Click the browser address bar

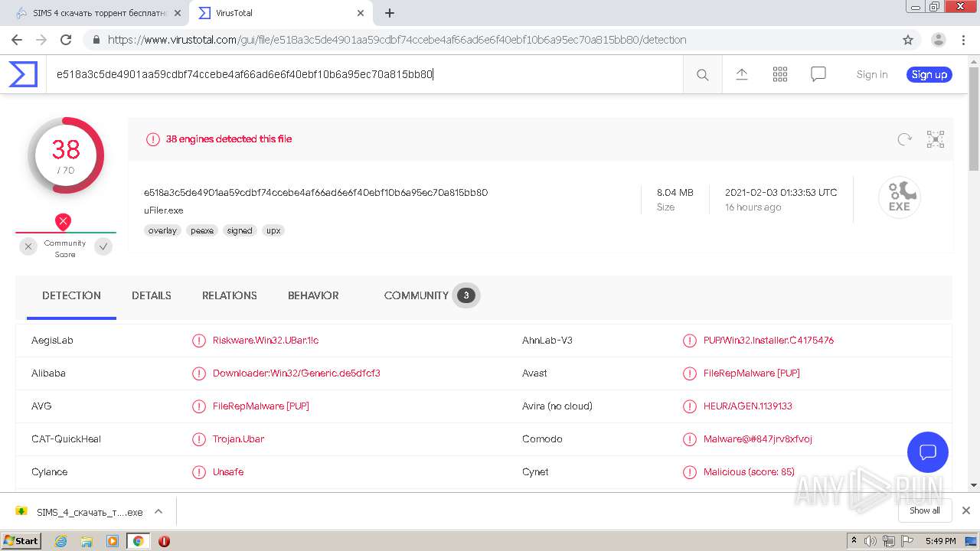tap(490, 40)
